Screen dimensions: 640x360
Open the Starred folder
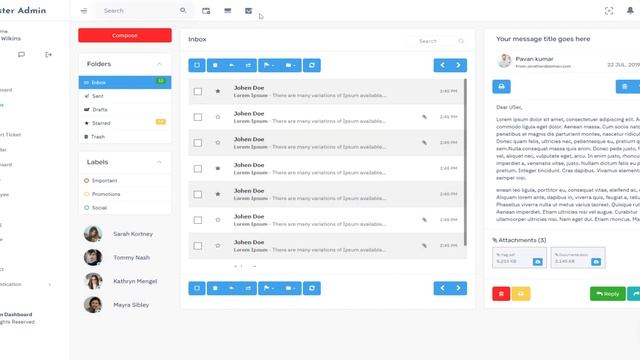[125, 123]
